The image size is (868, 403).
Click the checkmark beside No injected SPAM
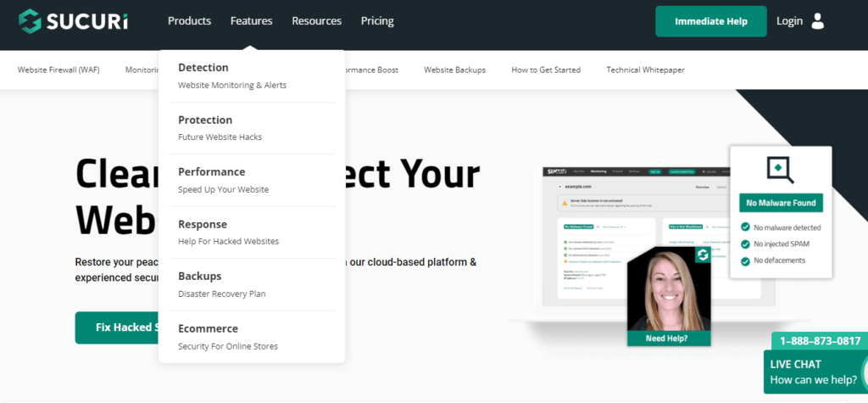pyautogui.click(x=745, y=243)
